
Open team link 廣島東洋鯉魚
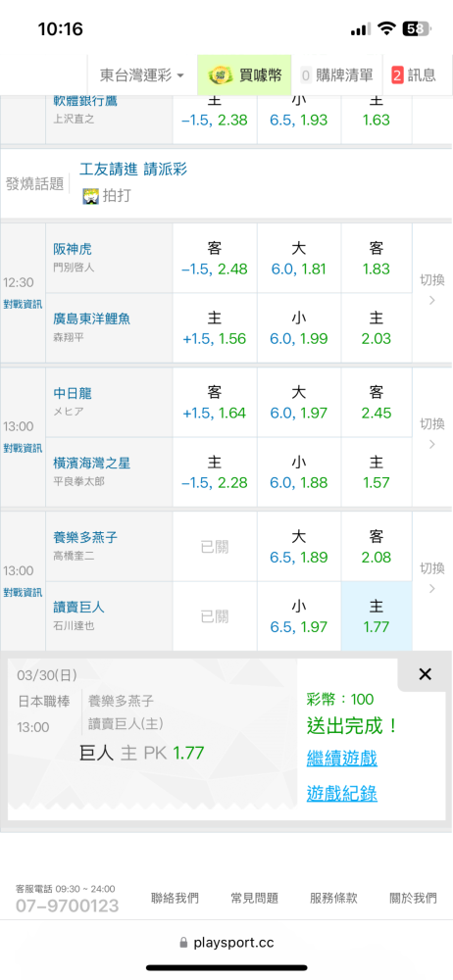[x=92, y=318]
